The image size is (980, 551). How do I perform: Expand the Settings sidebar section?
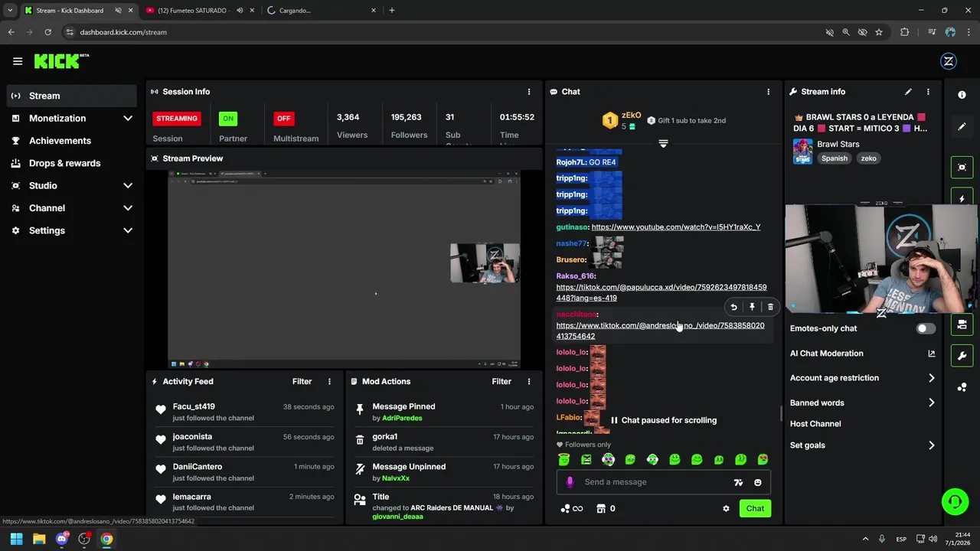[128, 230]
